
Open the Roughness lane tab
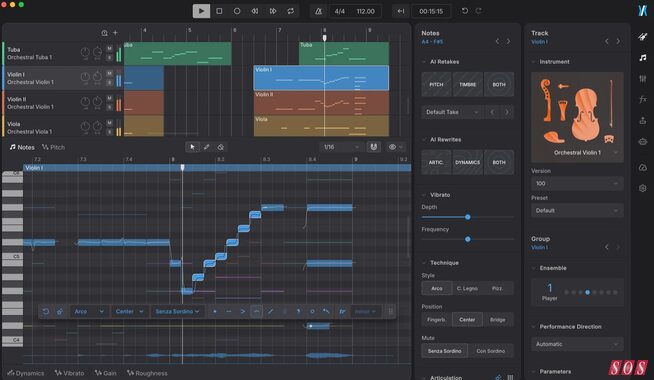pos(147,373)
